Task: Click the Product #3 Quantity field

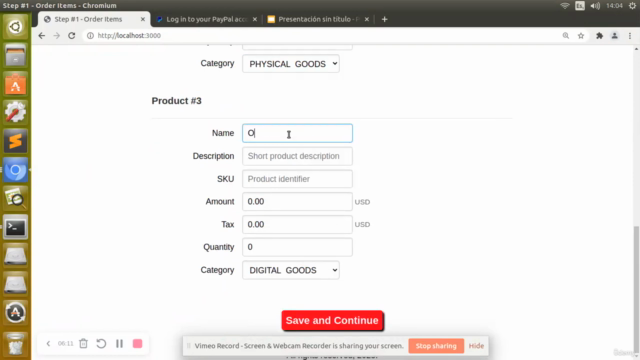Action: (297, 247)
